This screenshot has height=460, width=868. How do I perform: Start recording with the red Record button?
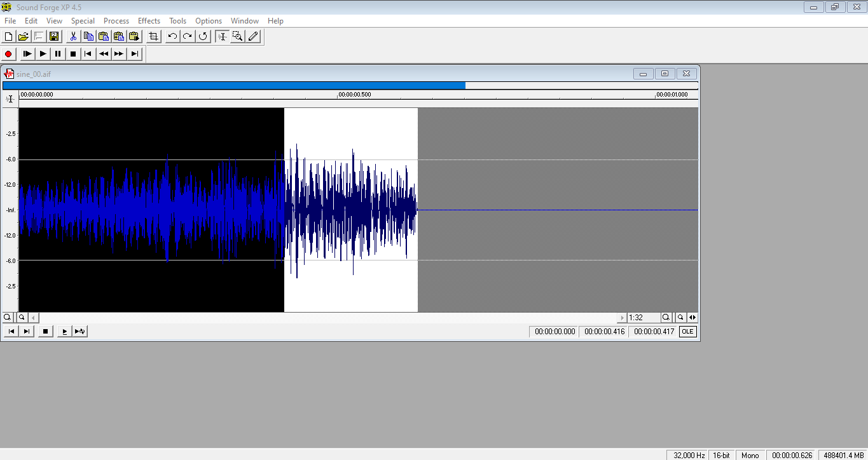pyautogui.click(x=9, y=54)
